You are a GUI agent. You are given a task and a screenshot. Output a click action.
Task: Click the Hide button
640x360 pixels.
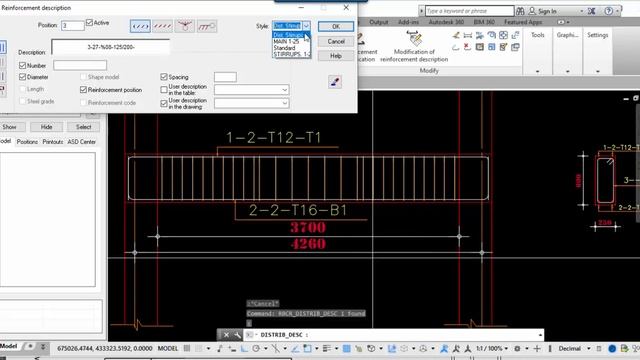coord(47,127)
